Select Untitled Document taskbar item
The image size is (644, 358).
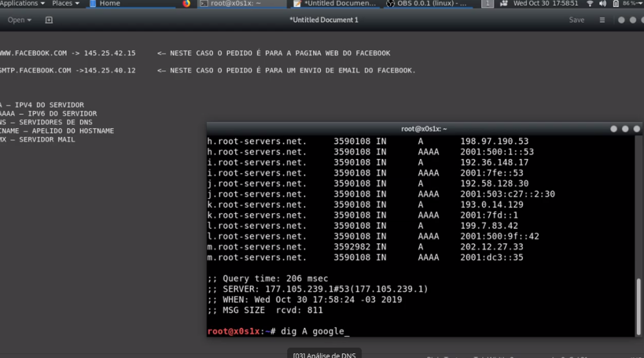[x=335, y=4]
